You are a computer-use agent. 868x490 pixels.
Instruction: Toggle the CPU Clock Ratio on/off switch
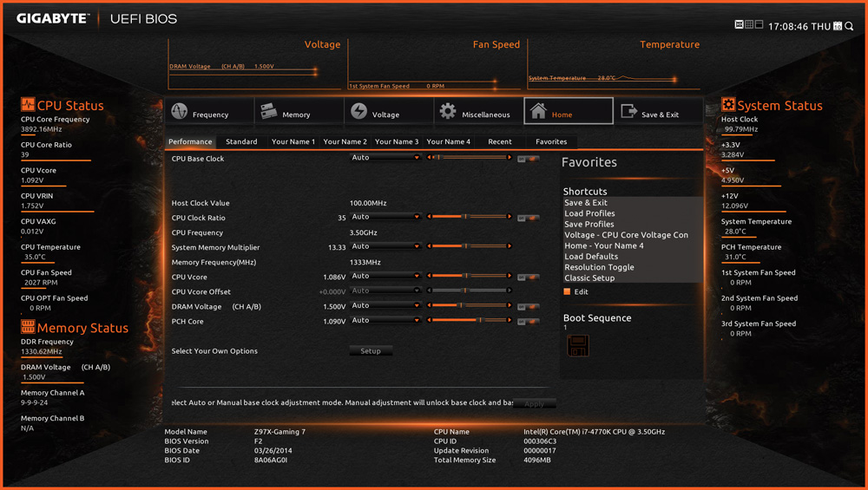pyautogui.click(x=528, y=219)
